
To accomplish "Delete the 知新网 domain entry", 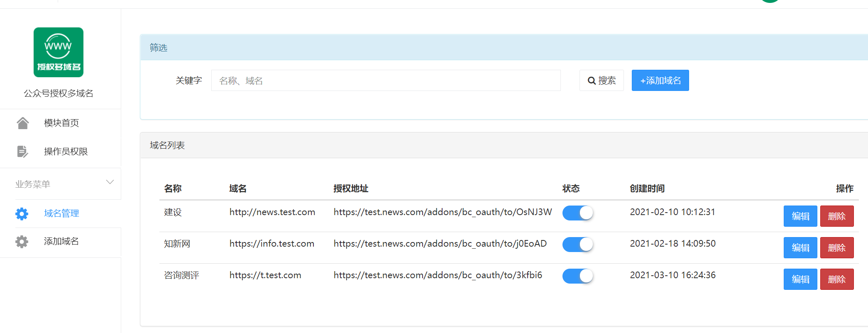I will click(837, 248).
